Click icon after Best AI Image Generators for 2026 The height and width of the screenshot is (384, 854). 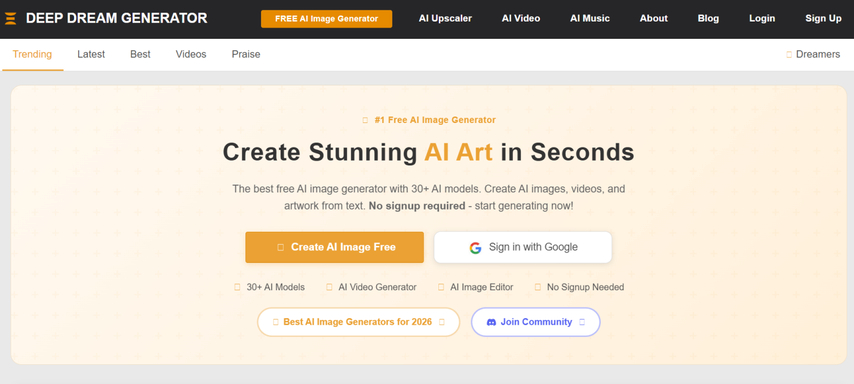[442, 322]
